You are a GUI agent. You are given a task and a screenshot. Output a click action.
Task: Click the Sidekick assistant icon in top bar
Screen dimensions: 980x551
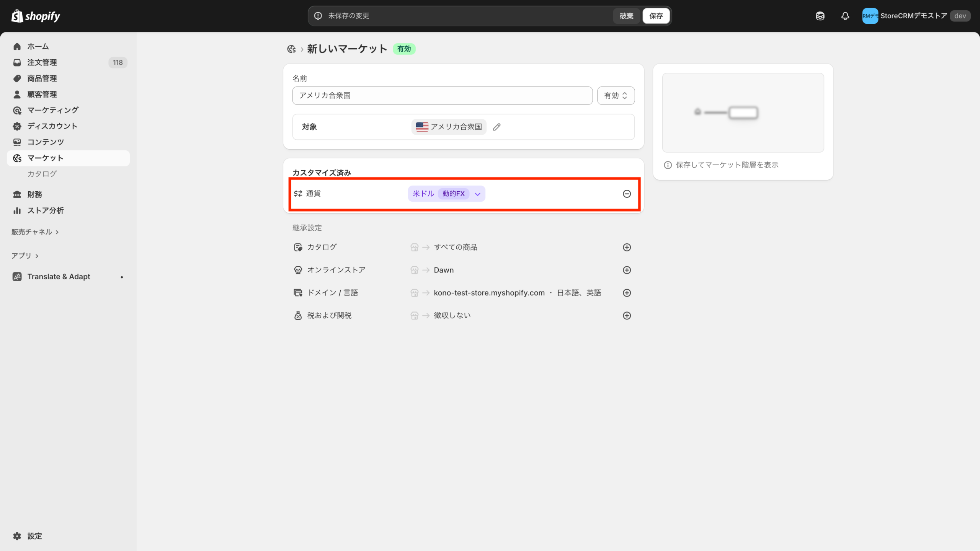click(x=820, y=16)
